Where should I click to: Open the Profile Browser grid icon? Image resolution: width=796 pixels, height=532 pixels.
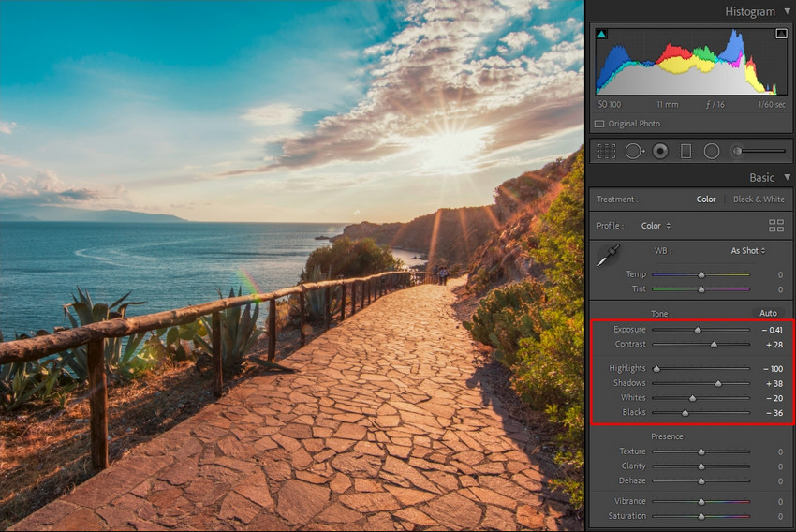(x=776, y=226)
